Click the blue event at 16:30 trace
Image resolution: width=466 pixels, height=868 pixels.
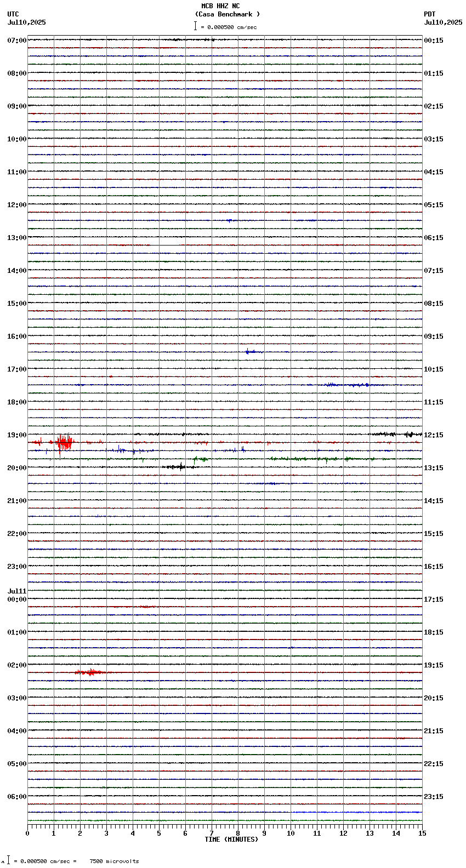(252, 352)
